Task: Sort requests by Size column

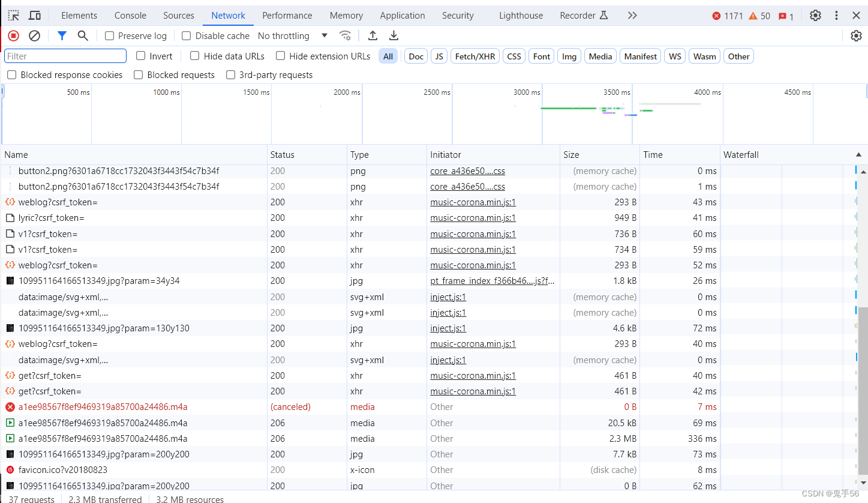Action: (600, 155)
